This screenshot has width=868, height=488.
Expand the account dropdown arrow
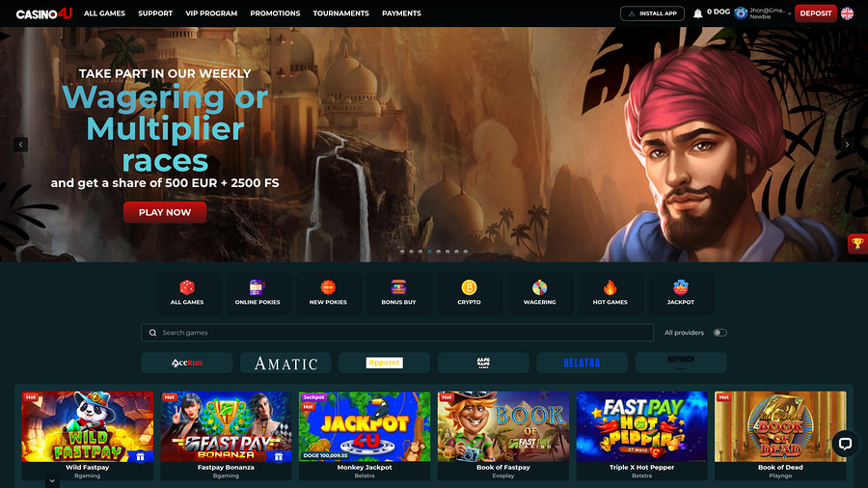789,14
